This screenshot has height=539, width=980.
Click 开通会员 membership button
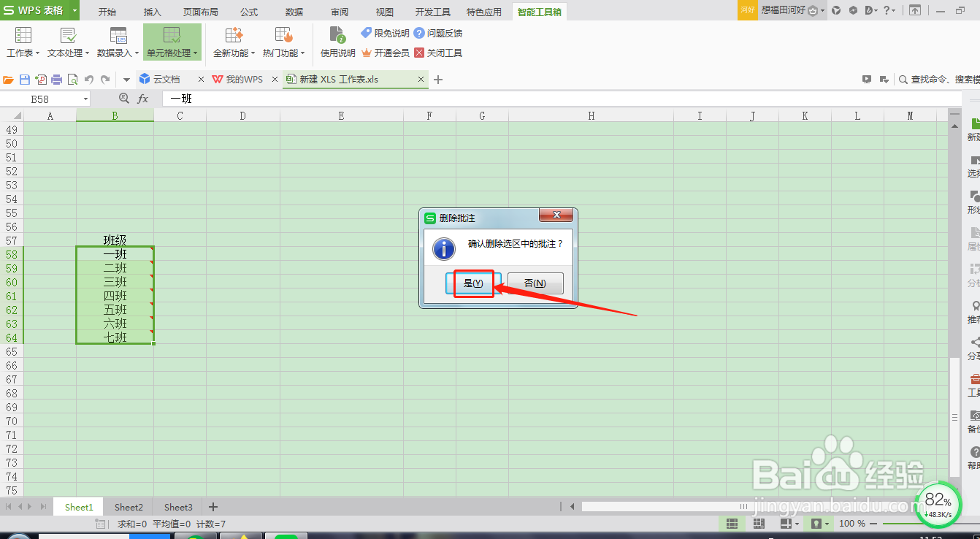385,53
